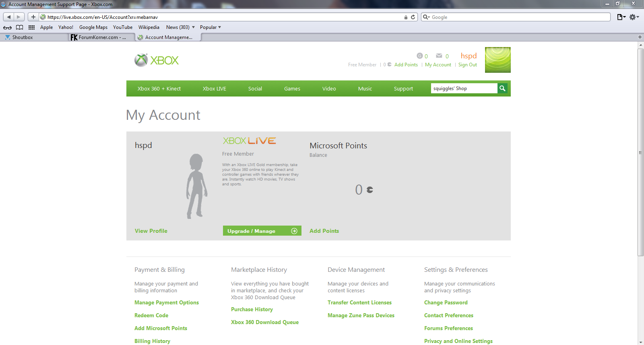Open the Reading List glasses icon
The height and width of the screenshot is (345, 644).
tap(8, 27)
